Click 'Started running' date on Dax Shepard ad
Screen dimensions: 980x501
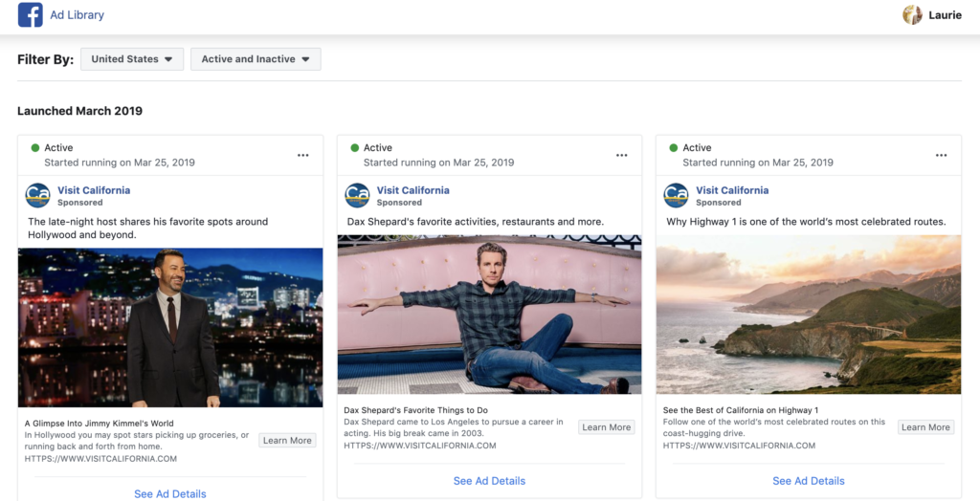tap(438, 163)
